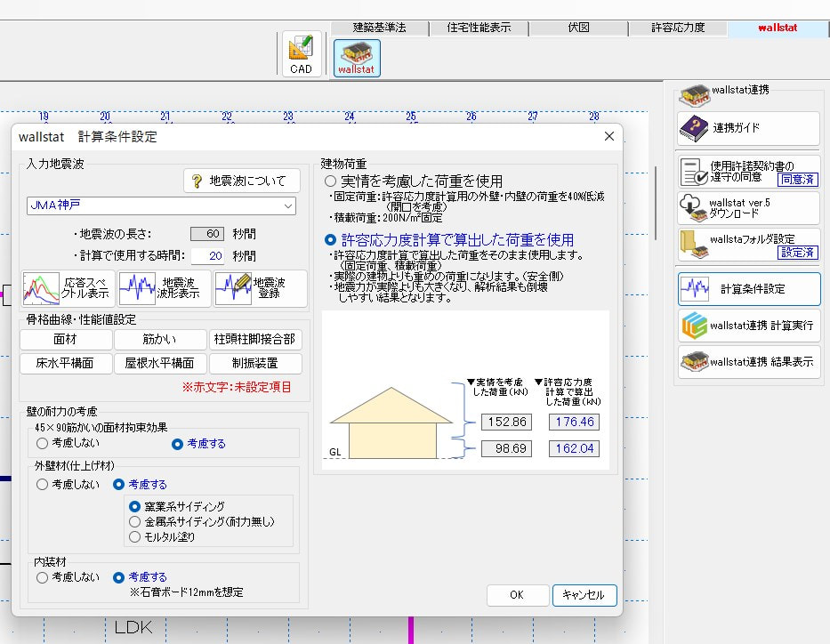The width and height of the screenshot is (830, 644).
Task: Select 金属系サイディング(耐力無し) option
Action: pos(135,522)
